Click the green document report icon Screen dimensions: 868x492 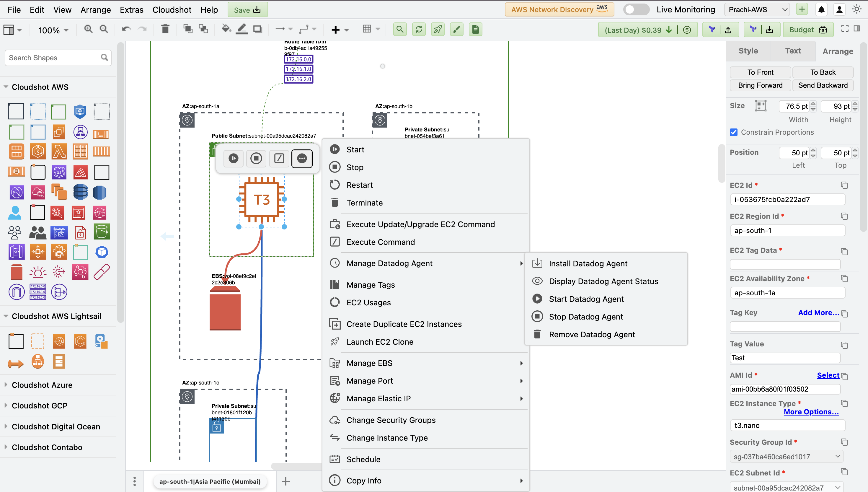click(x=476, y=30)
